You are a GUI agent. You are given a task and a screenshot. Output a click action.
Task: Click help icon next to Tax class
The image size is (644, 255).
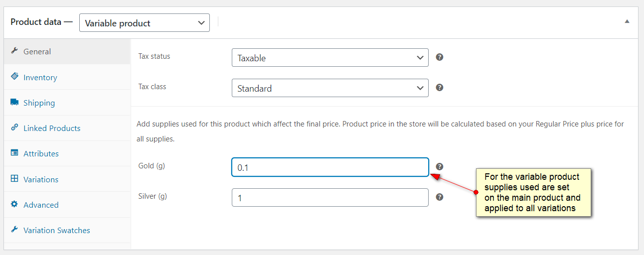440,88
